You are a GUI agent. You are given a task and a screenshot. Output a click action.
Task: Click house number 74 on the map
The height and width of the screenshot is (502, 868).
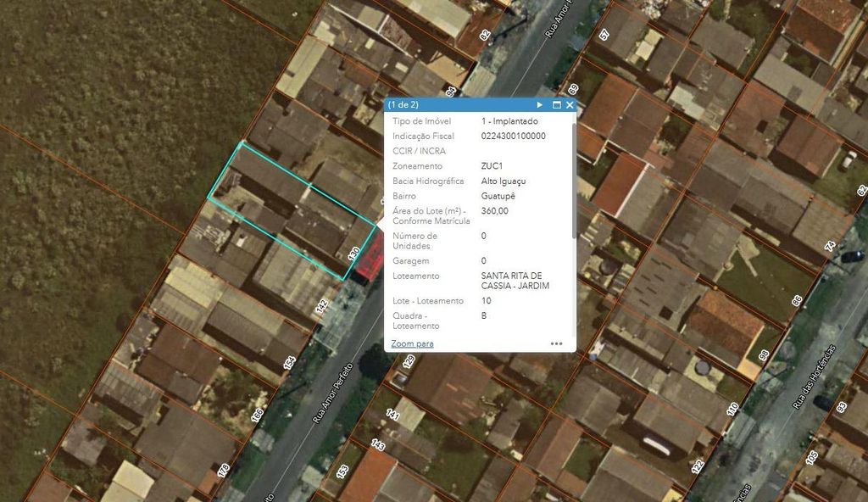829,247
